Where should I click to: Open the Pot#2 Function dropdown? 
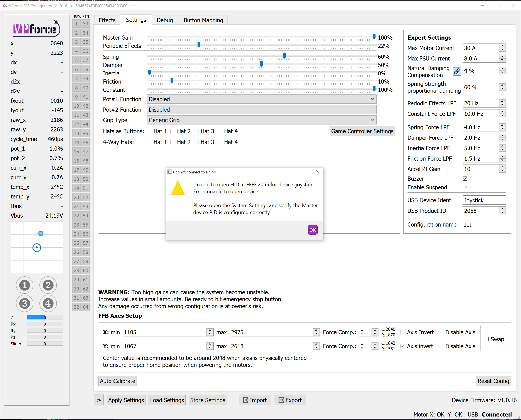(x=261, y=110)
